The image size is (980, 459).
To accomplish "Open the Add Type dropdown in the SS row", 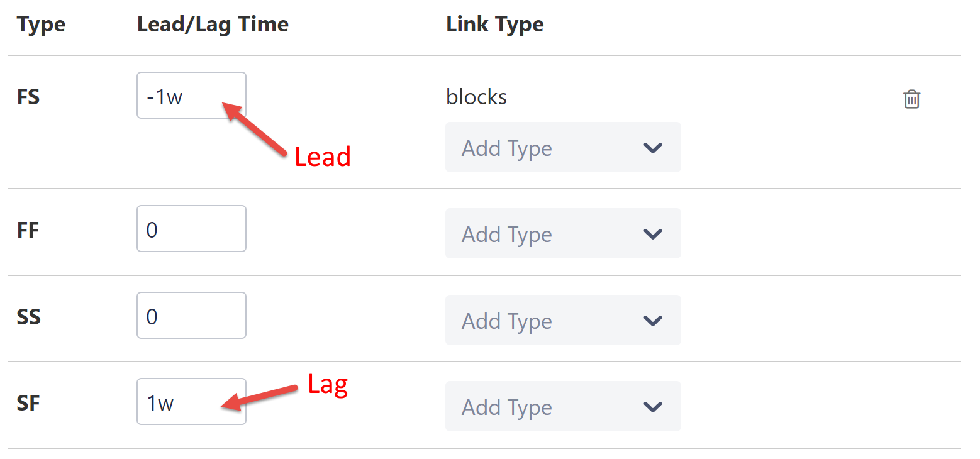I will (563, 320).
